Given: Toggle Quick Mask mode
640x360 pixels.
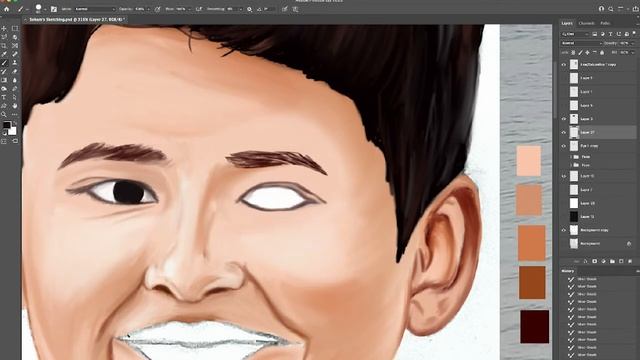Looking at the screenshot, I should (x=4, y=141).
